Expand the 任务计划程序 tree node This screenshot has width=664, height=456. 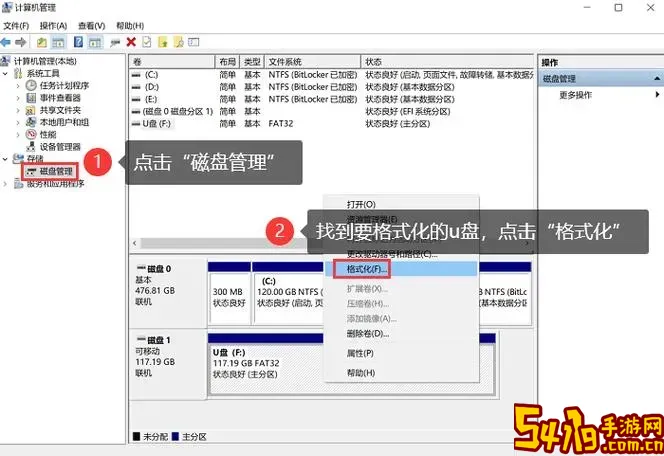point(18,86)
